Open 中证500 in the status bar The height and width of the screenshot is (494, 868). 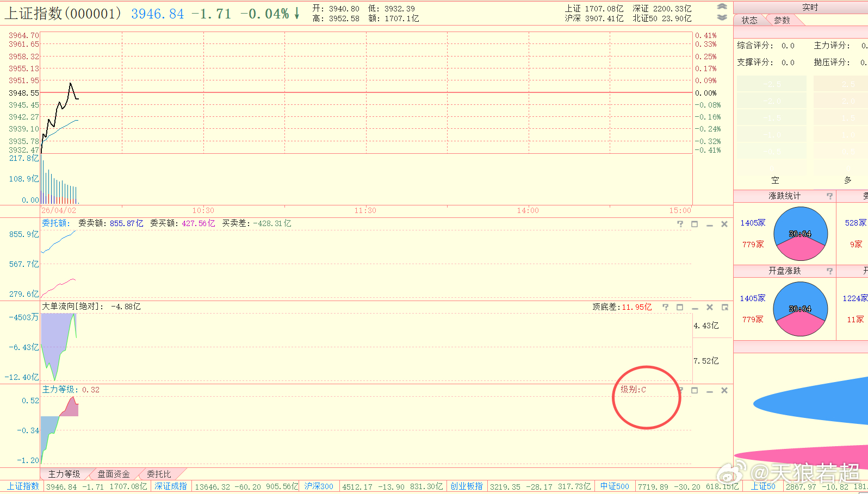615,486
